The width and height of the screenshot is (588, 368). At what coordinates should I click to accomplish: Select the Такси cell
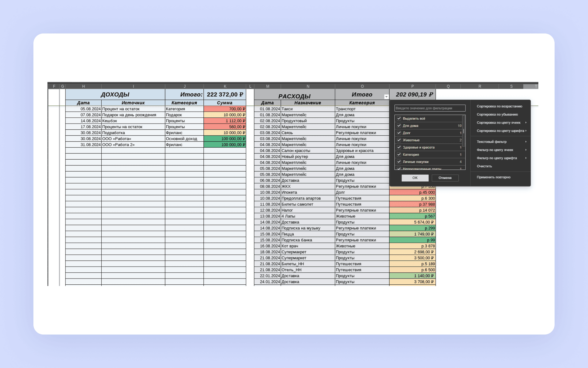click(308, 109)
